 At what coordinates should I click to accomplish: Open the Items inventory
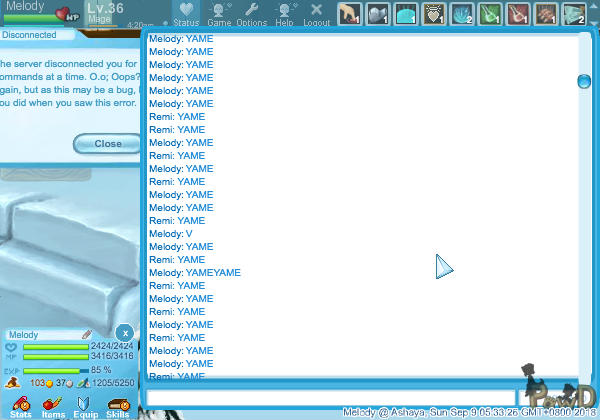(53, 405)
